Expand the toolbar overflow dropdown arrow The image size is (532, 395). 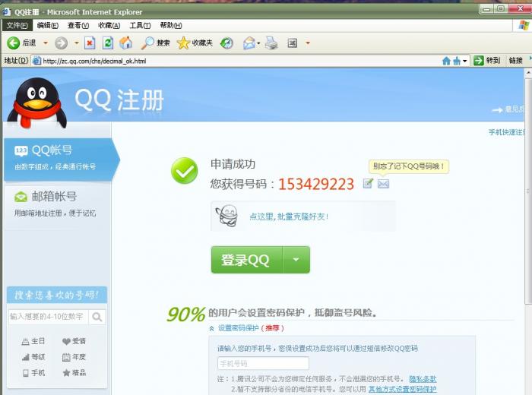(308, 43)
